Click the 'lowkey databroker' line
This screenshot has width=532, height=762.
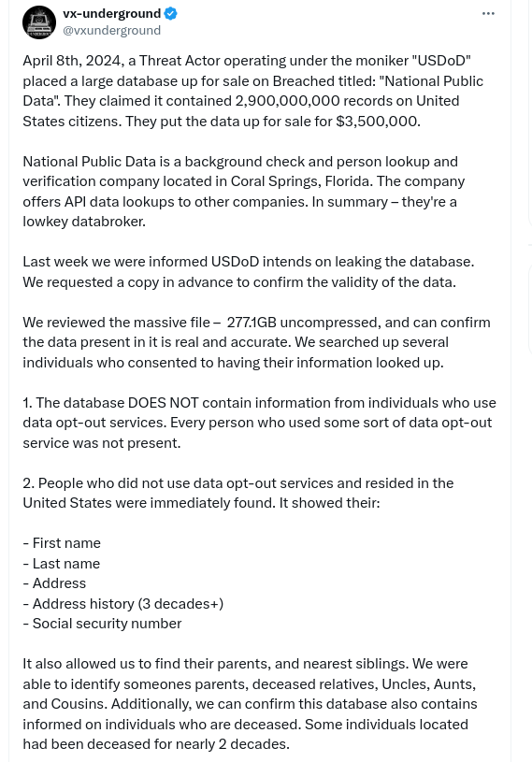click(84, 222)
